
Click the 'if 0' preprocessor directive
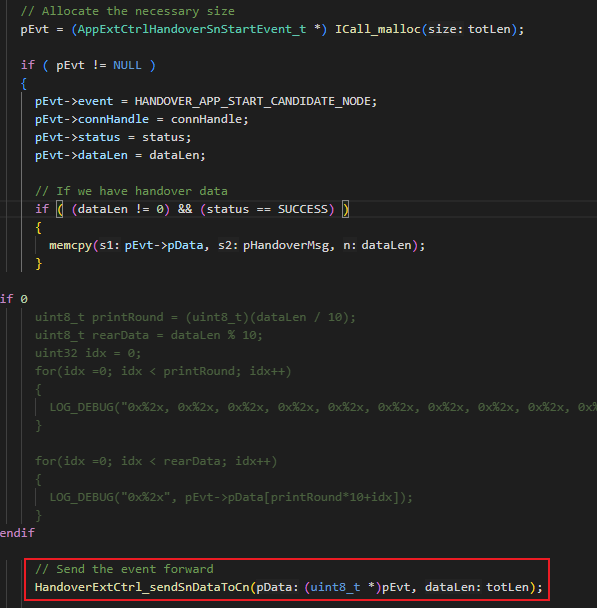14,299
